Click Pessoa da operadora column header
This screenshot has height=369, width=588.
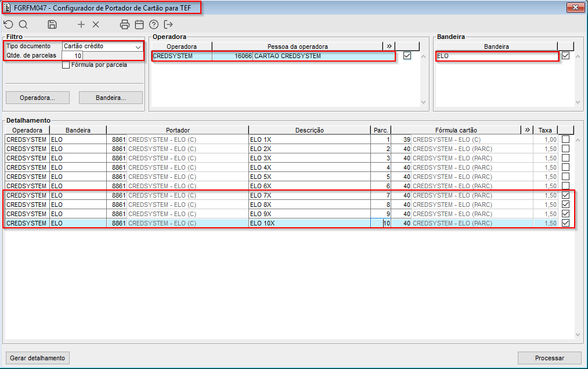click(x=297, y=46)
